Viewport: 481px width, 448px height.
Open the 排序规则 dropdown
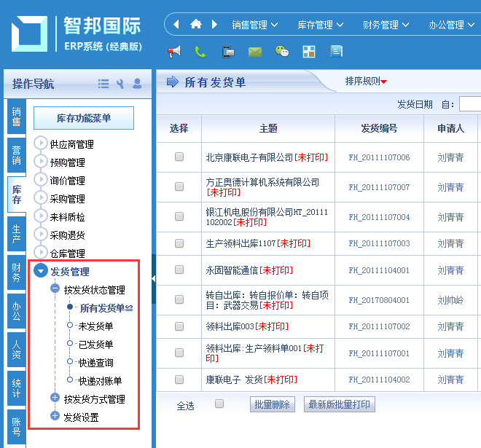[x=366, y=82]
